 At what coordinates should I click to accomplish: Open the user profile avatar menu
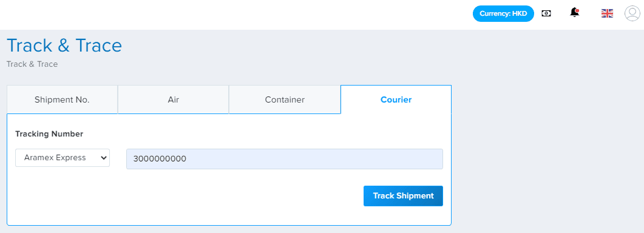click(632, 13)
